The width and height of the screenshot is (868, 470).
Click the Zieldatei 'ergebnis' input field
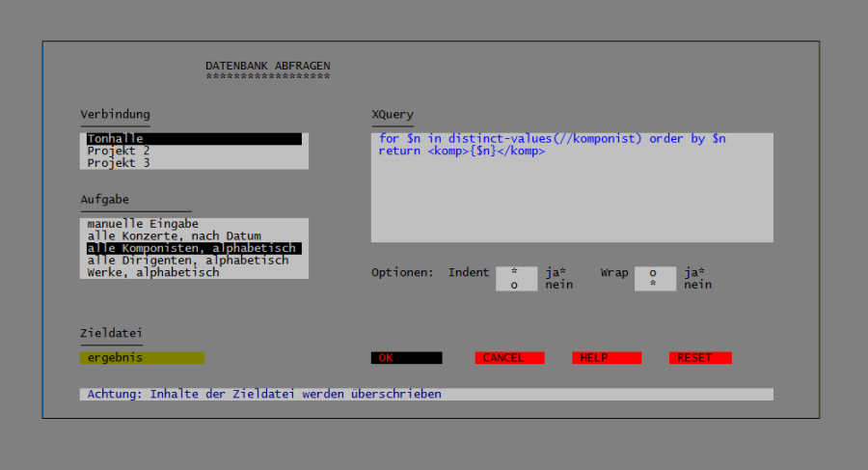[x=142, y=358]
